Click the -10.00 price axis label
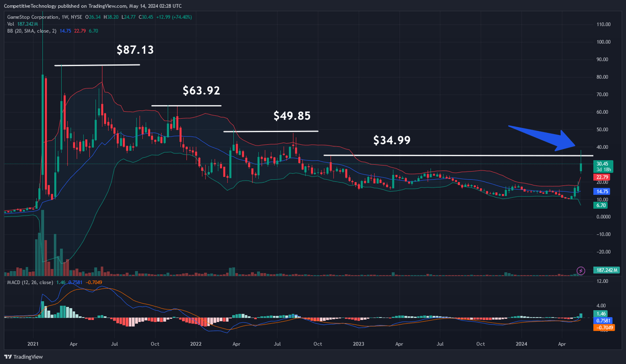Screen dimensions: 626x364 coord(603,234)
